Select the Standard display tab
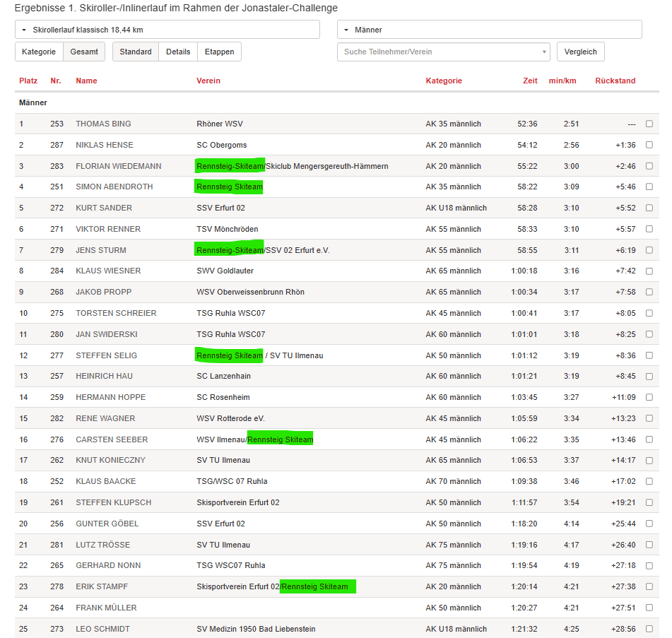Viewport: 672px width, 638px height. [135, 52]
